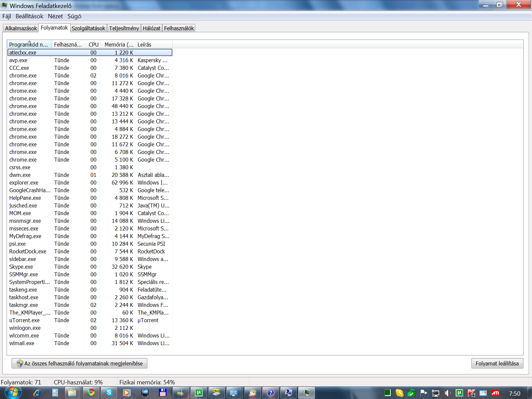Switch to the Alkalmazások tab
This screenshot has width=532, height=399.
pyautogui.click(x=21, y=28)
